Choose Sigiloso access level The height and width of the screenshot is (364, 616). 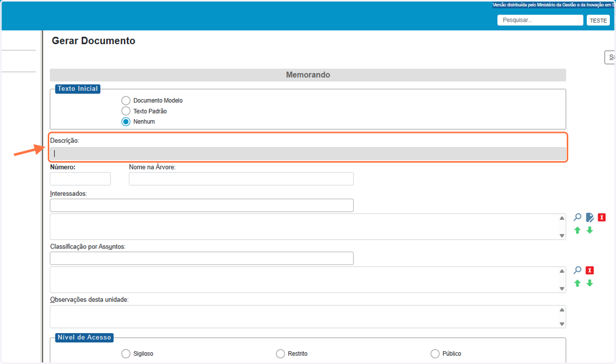click(x=126, y=354)
